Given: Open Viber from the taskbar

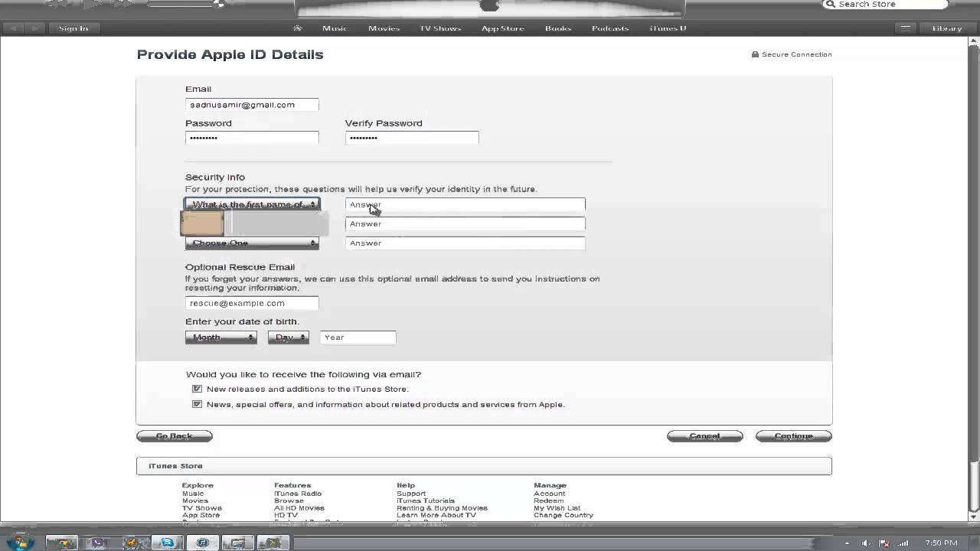Looking at the screenshot, I should coord(97,543).
